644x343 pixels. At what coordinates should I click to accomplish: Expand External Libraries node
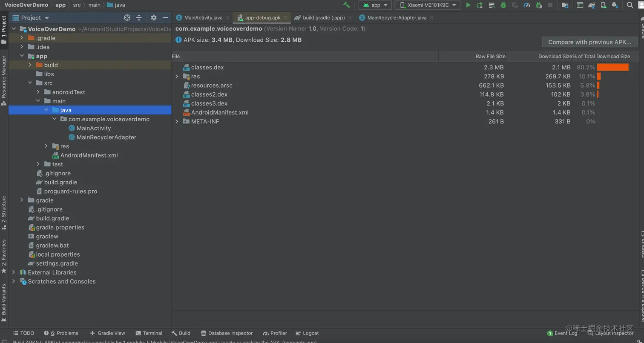click(x=14, y=273)
